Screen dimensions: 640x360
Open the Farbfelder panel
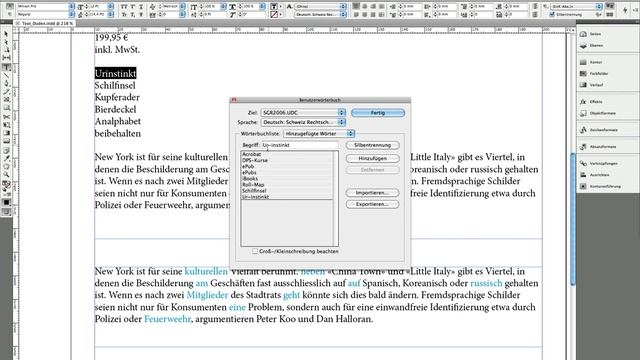(x=598, y=74)
